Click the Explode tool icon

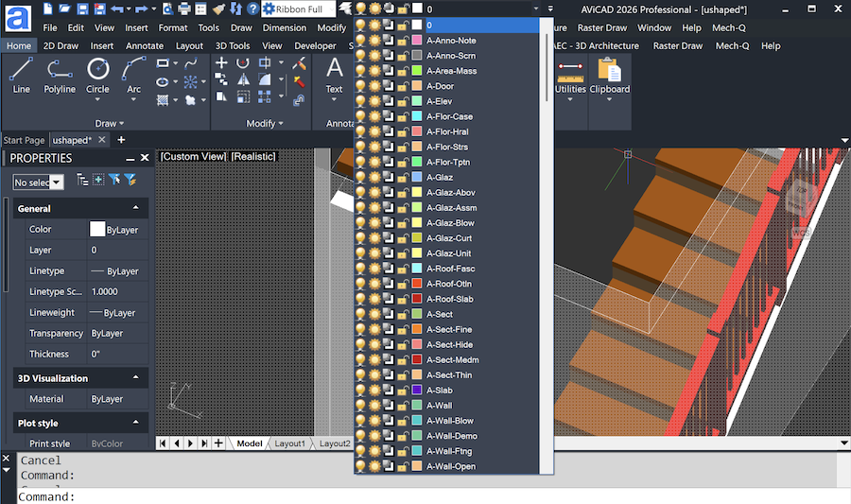[299, 82]
